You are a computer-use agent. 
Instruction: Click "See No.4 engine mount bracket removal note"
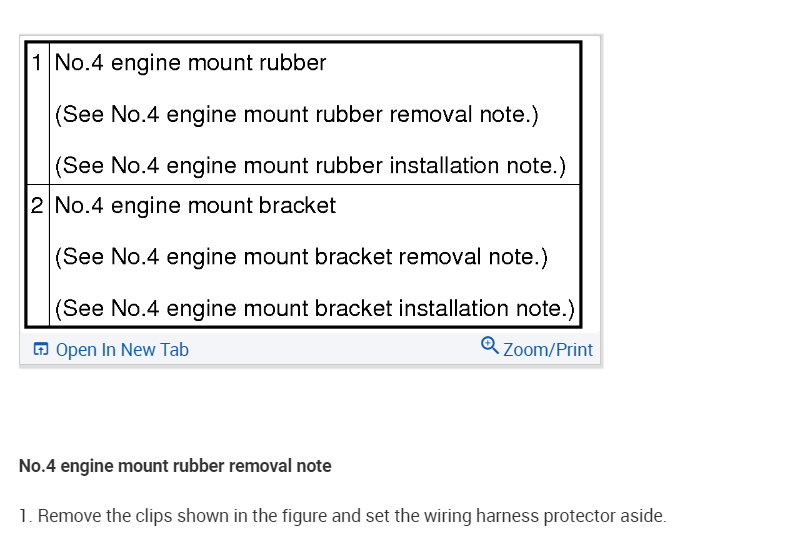pyautogui.click(x=302, y=257)
